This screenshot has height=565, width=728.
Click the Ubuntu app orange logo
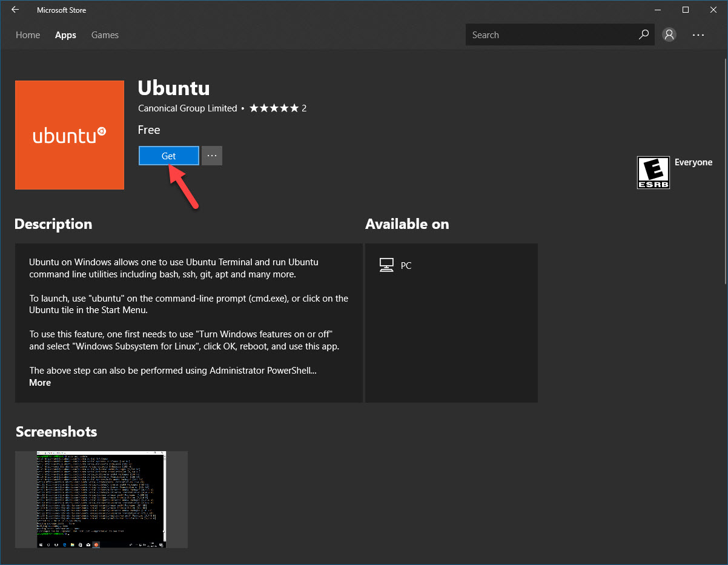(x=69, y=134)
